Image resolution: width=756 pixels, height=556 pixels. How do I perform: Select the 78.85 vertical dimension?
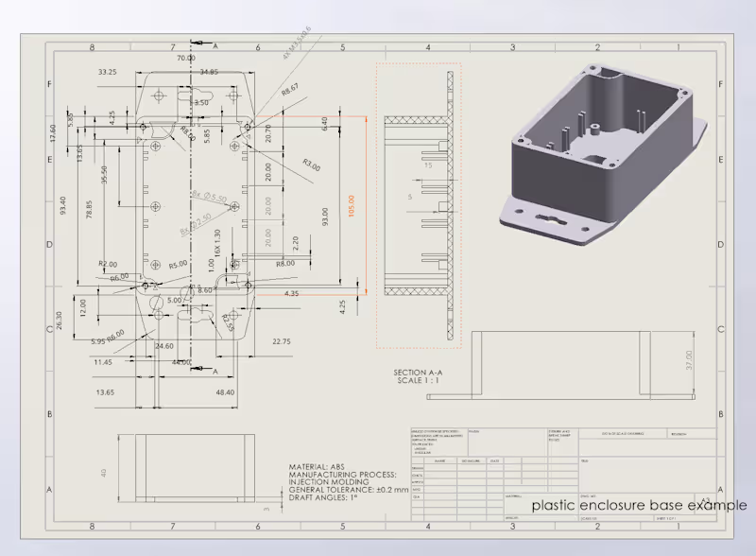click(x=89, y=210)
